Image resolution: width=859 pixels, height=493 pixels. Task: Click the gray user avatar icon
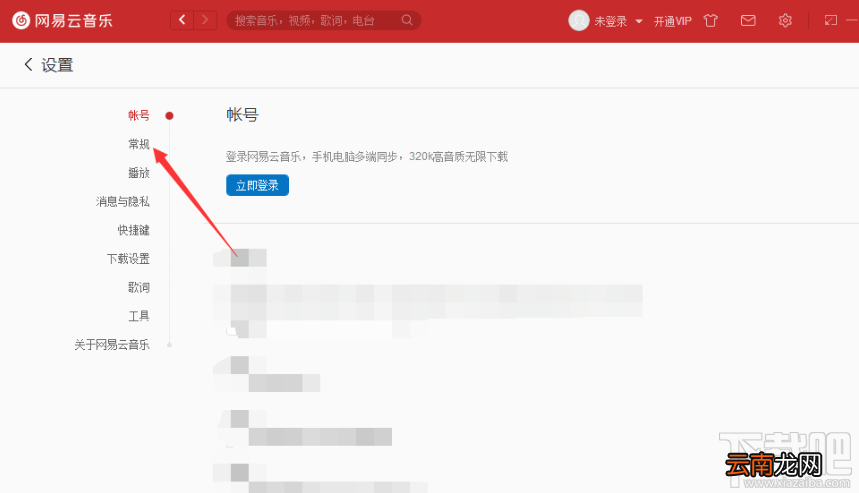pos(579,21)
